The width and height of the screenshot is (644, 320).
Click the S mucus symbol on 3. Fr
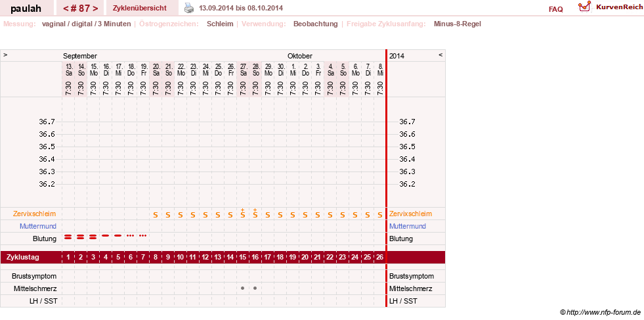coord(318,215)
